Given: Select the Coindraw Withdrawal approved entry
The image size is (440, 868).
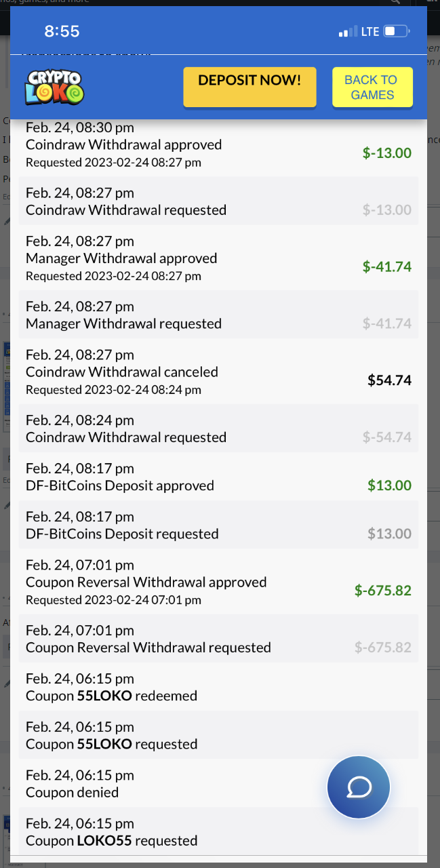Looking at the screenshot, I should [x=123, y=145].
